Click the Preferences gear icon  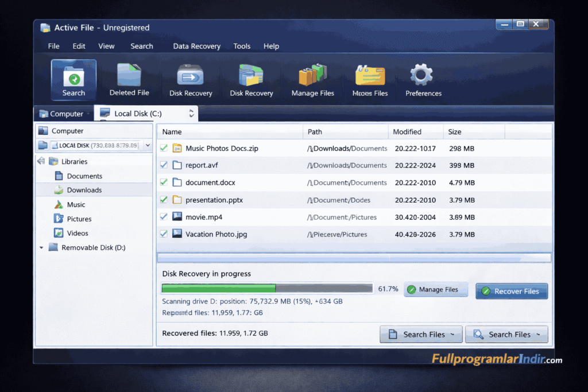[x=422, y=79]
